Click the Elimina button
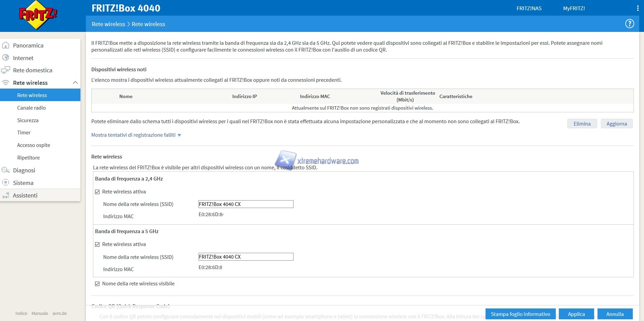The height and width of the screenshot is (321, 644). [582, 124]
